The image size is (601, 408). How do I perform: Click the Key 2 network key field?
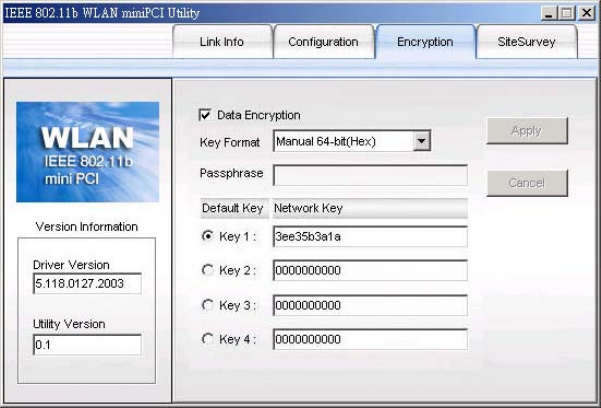click(370, 270)
